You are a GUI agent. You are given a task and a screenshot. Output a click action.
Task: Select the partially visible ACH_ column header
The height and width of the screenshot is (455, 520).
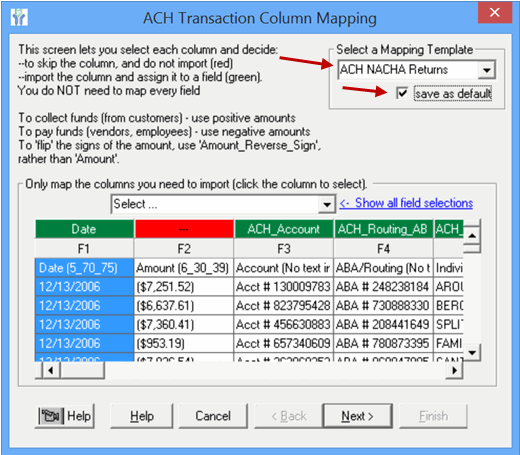tap(449, 229)
